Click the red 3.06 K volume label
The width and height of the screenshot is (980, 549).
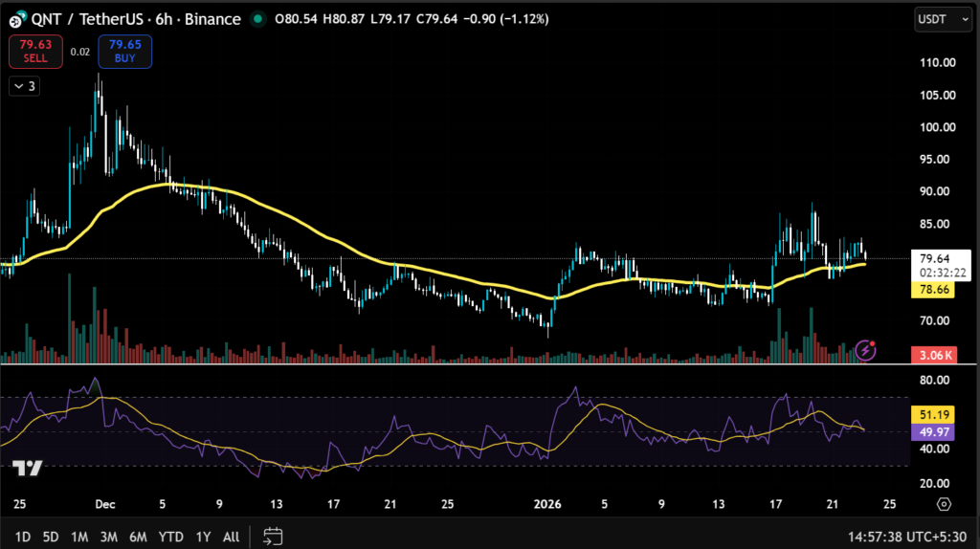(933, 355)
